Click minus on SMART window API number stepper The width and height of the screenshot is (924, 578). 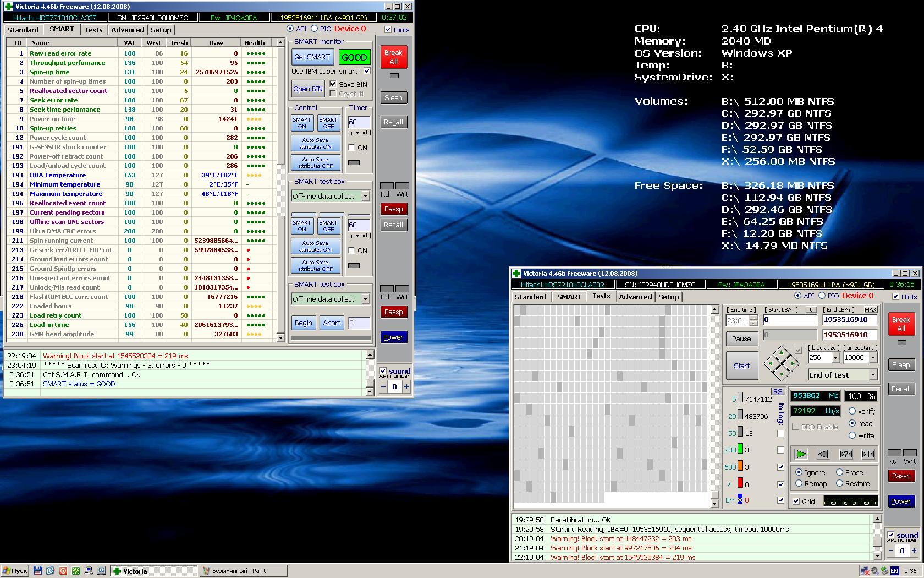click(383, 386)
